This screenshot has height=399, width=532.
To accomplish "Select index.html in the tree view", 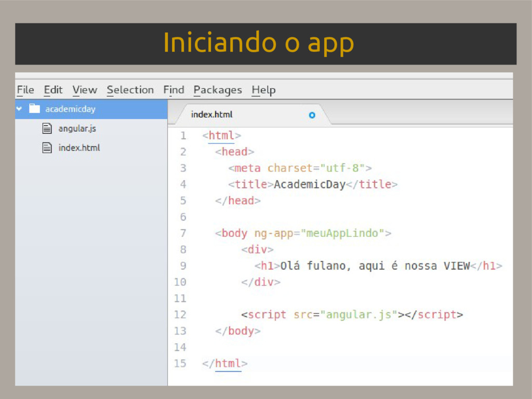I will click(79, 148).
